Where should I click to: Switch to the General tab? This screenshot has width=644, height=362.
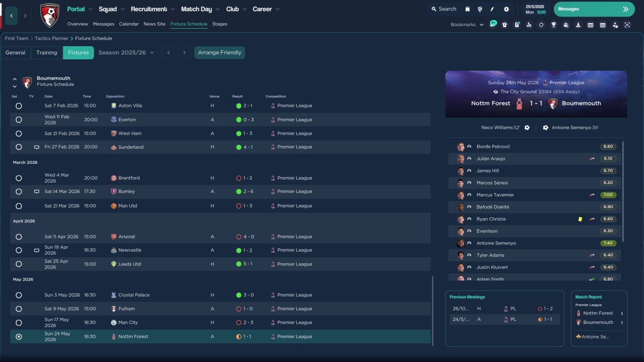click(x=16, y=53)
